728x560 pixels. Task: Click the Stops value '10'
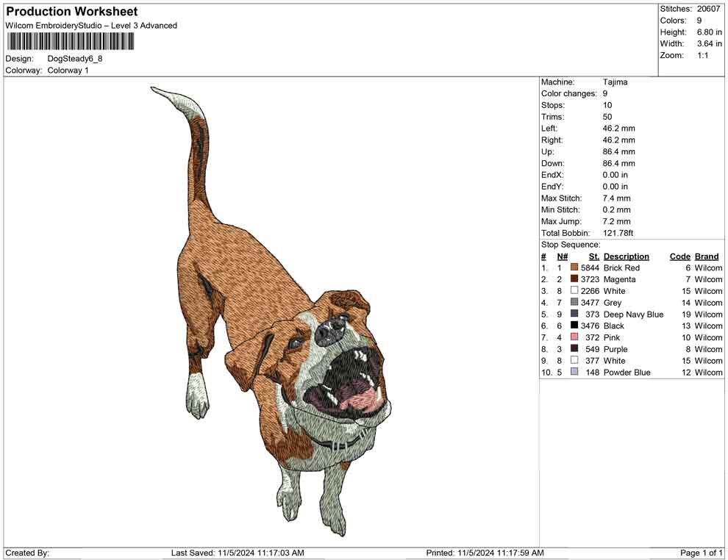coord(607,105)
